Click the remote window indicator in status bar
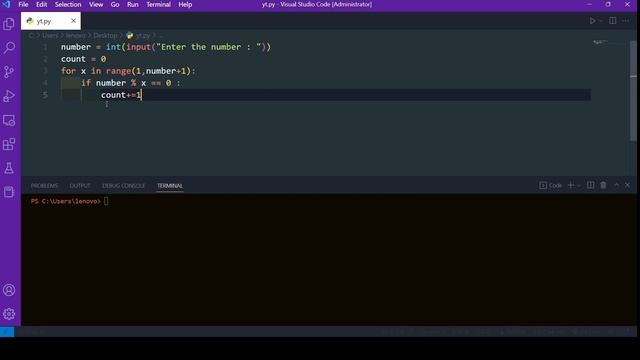 point(7,332)
